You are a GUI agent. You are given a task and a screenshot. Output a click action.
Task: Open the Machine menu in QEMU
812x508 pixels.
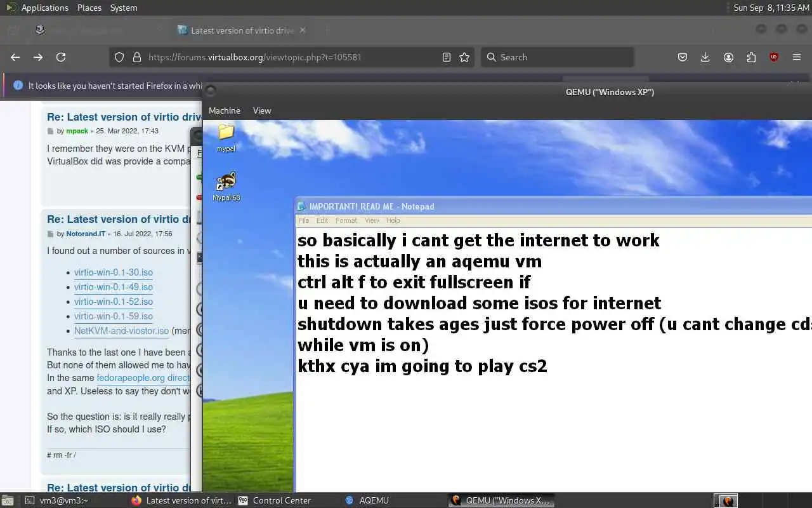coord(225,110)
